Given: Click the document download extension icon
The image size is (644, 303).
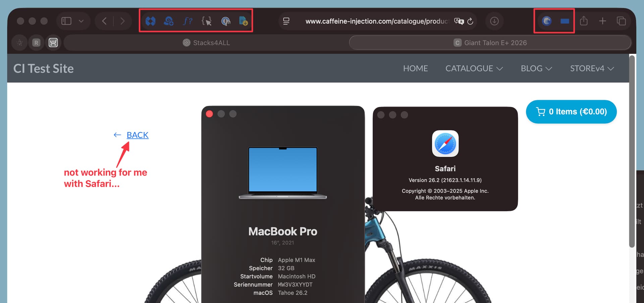Looking at the screenshot, I should pos(244,21).
